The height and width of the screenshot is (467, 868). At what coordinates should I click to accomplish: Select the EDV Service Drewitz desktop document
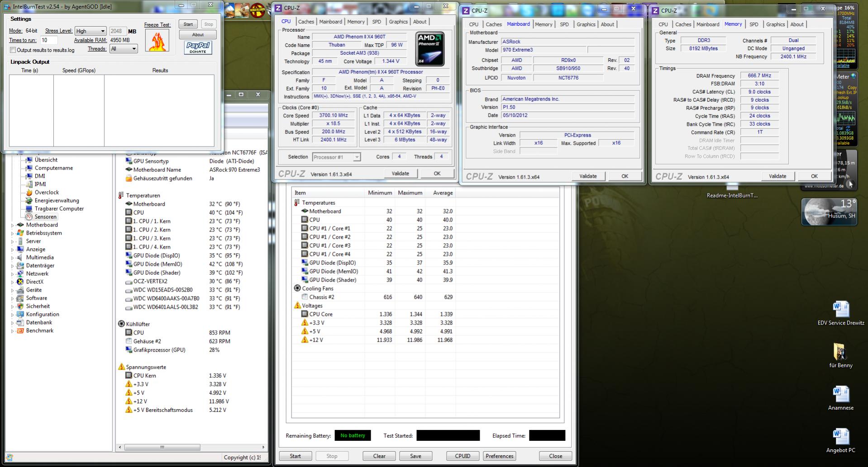click(841, 313)
